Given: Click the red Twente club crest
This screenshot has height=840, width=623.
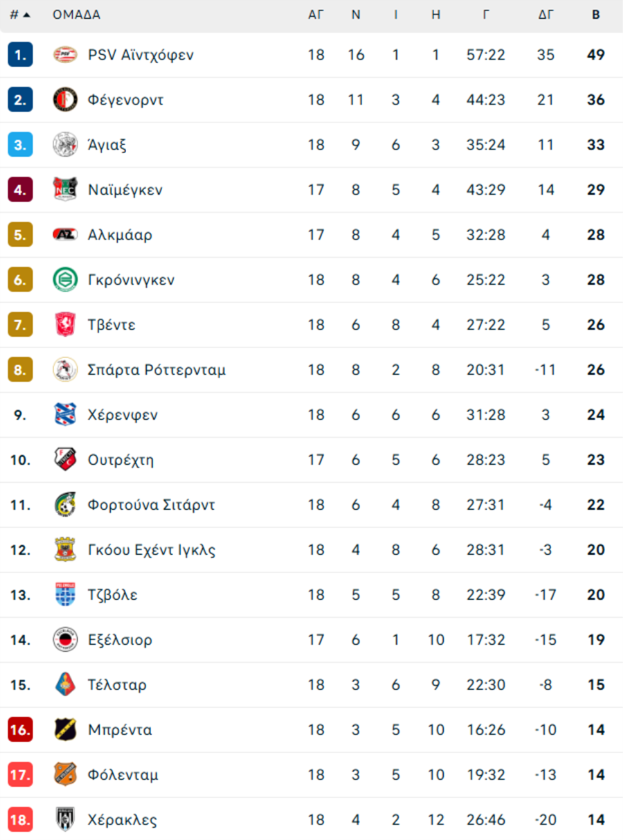Looking at the screenshot, I should point(65,325).
